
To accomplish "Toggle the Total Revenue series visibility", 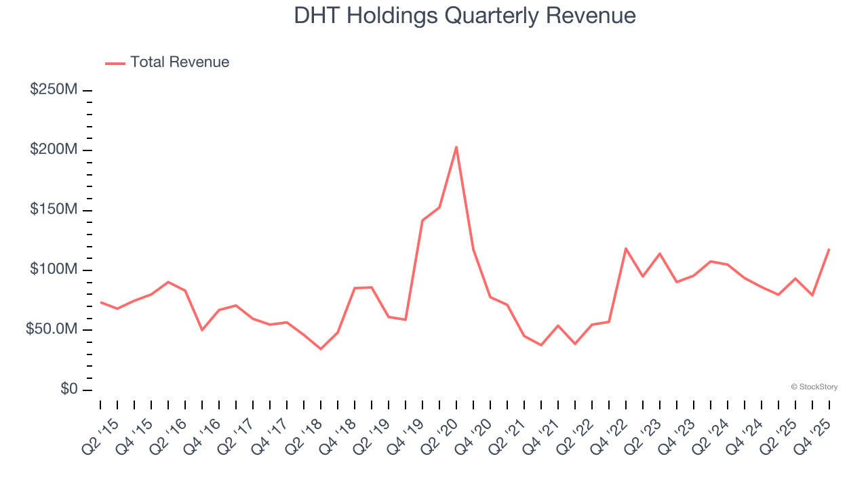I will [167, 62].
